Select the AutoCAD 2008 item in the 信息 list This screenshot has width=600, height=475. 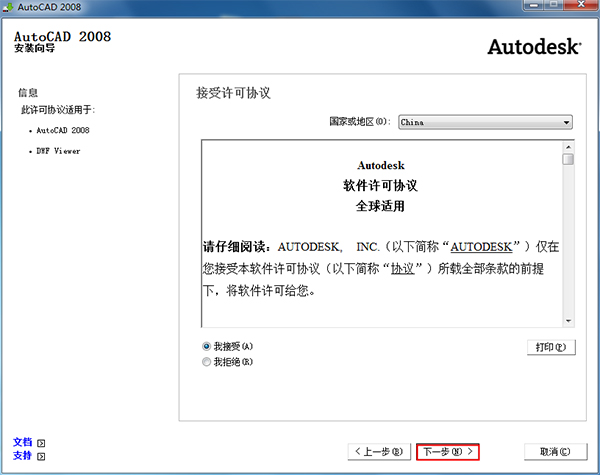[x=62, y=130]
